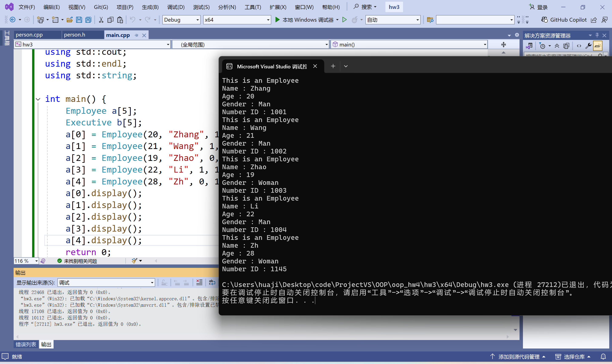This screenshot has width=612, height=364.
Task: Switch to the Error List tab
Action: point(26,344)
